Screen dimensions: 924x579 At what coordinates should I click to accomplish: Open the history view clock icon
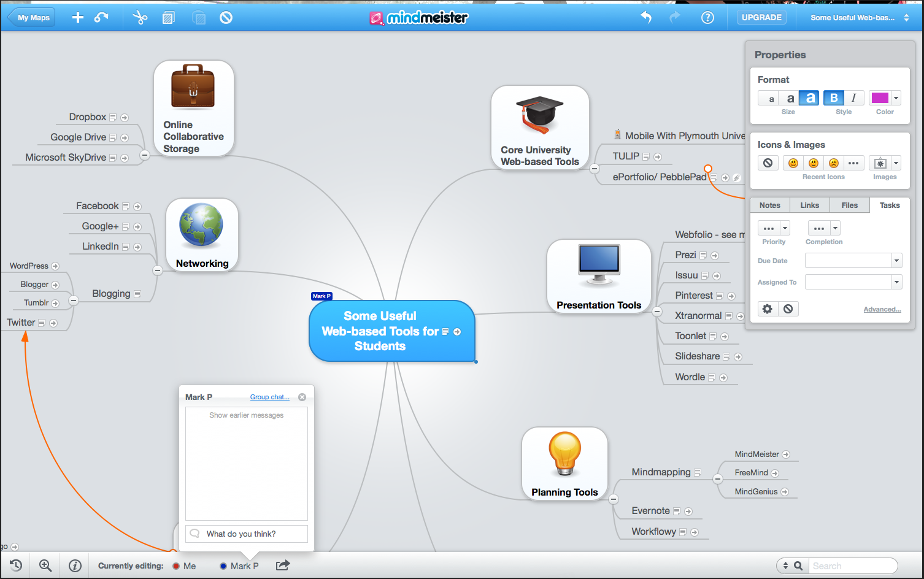[x=16, y=566]
